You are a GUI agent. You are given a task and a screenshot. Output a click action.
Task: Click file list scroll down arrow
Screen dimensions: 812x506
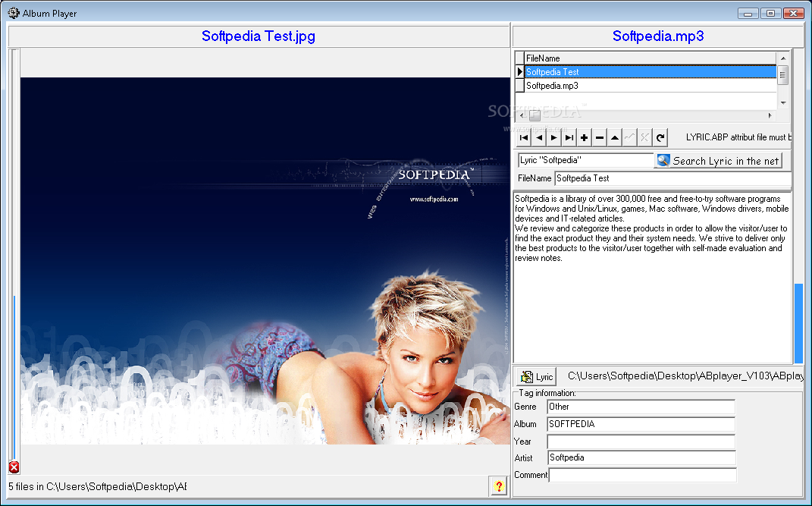783,102
